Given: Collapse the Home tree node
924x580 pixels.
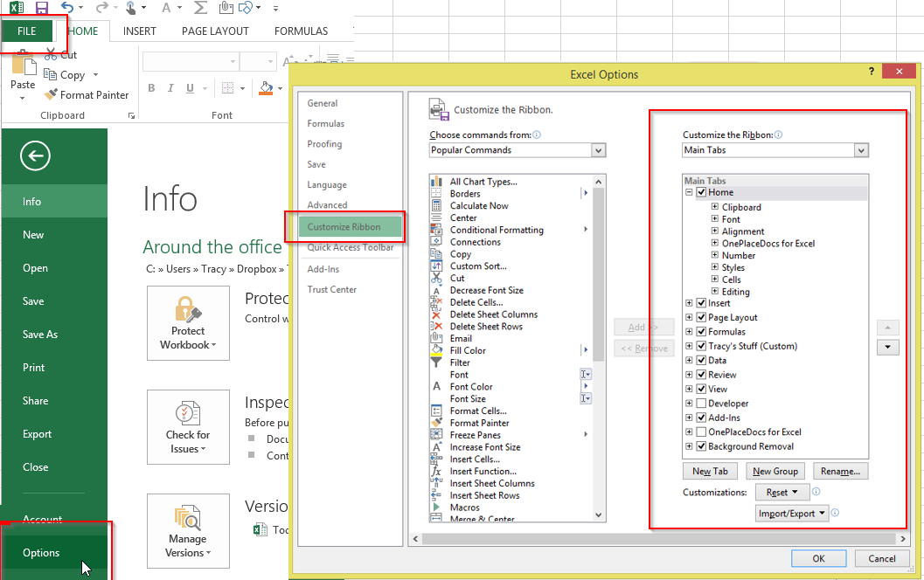Looking at the screenshot, I should click(688, 192).
